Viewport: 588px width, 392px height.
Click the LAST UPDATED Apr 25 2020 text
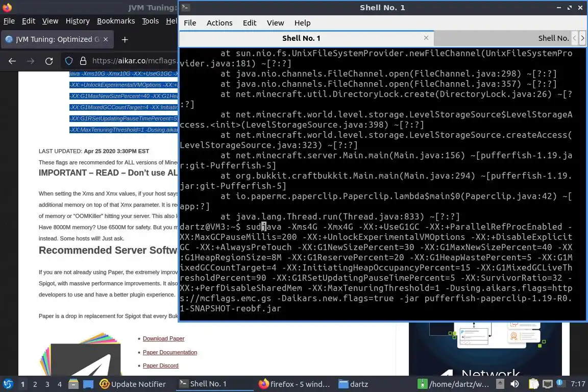[94, 151]
